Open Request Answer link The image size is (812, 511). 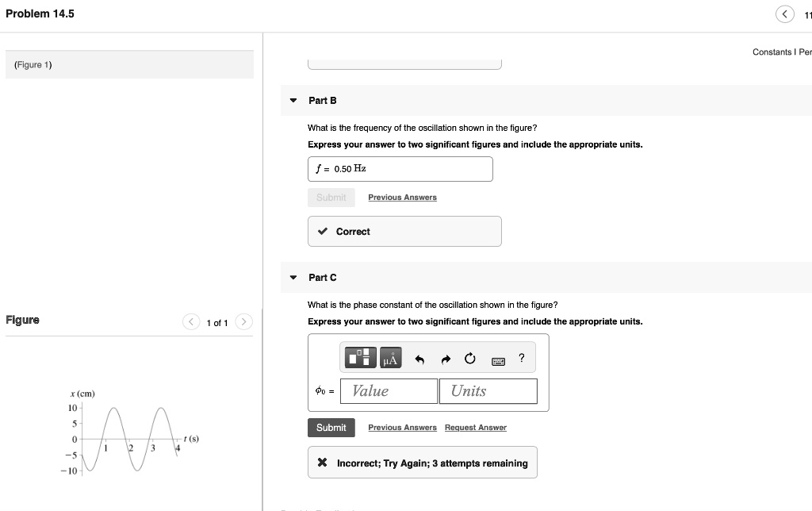point(475,427)
